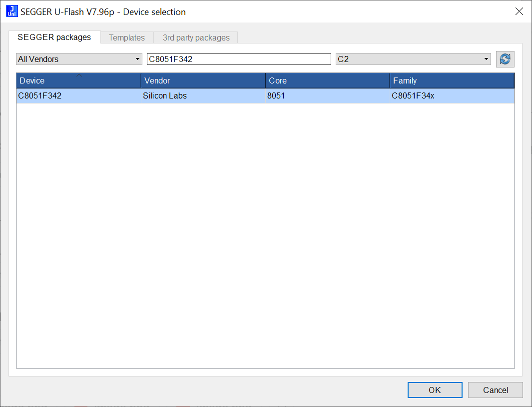532x407 pixels.
Task: Open the C2 interface dropdown
Action: click(x=413, y=59)
